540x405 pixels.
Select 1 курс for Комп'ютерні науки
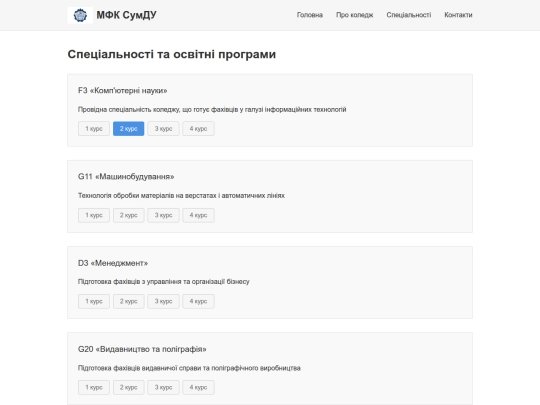94,128
